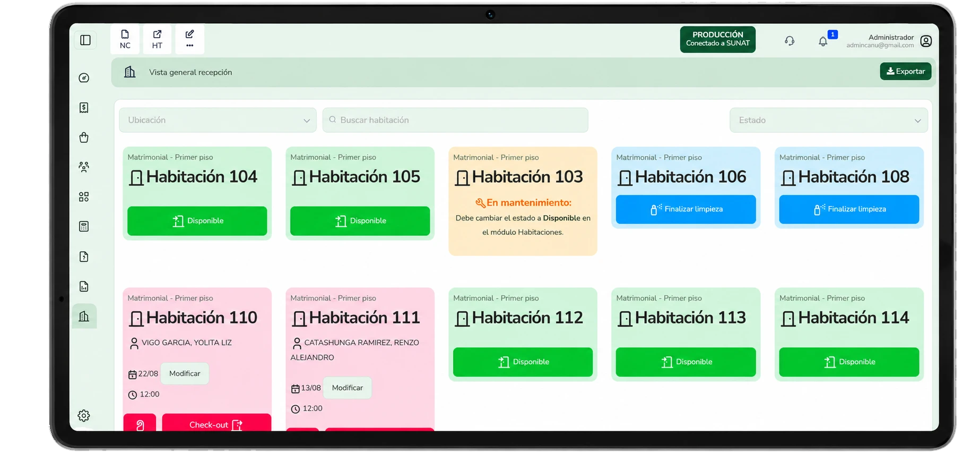Click Disponible on Habitación 114
The height and width of the screenshot is (452, 980).
click(849, 362)
